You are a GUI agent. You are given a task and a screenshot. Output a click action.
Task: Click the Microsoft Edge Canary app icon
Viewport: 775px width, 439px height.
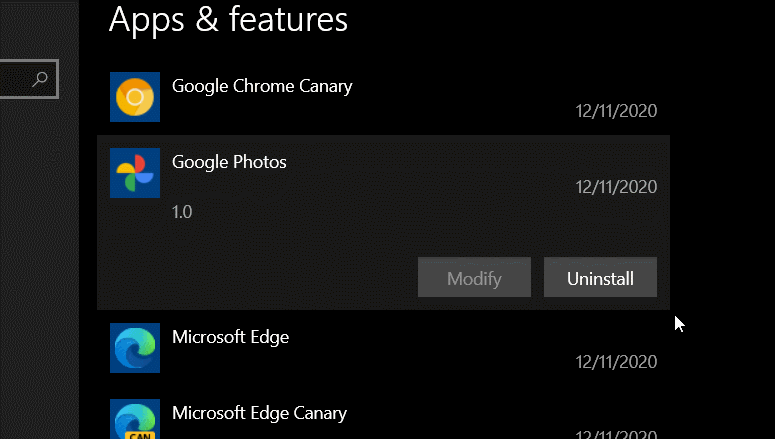[134, 420]
